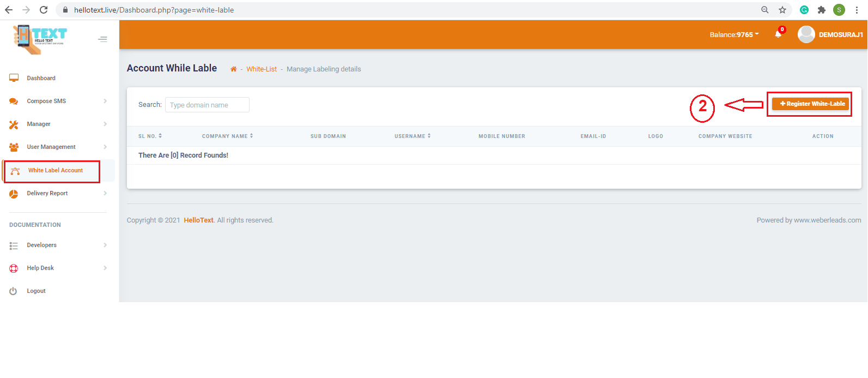Click the domain name search field

click(x=207, y=105)
